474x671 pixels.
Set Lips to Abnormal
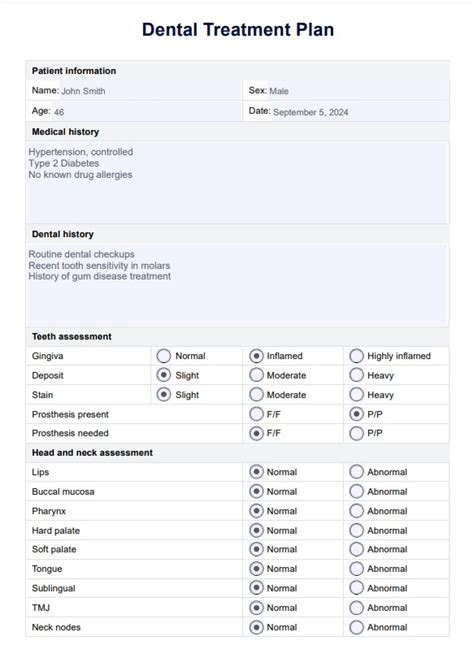[x=356, y=472]
